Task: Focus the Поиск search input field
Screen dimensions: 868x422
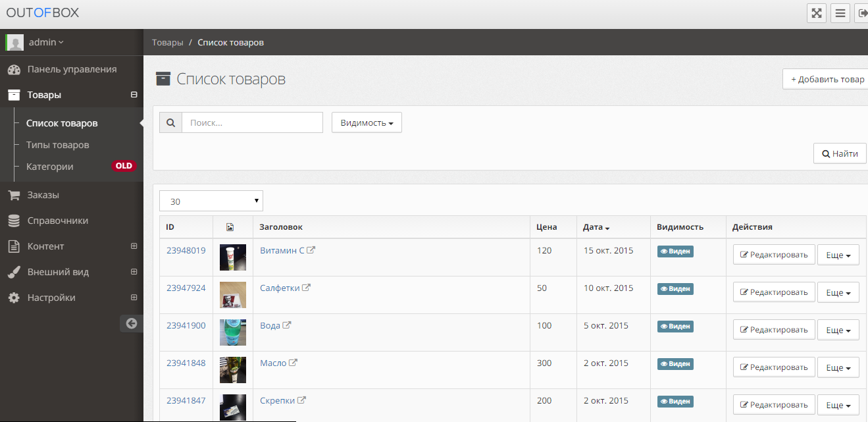Action: [x=253, y=122]
